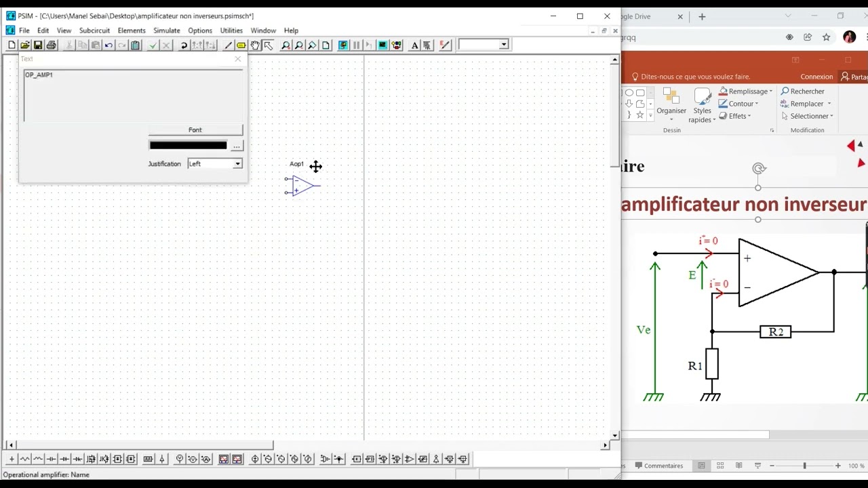
Task: Open the Edit menu
Action: pos(43,30)
